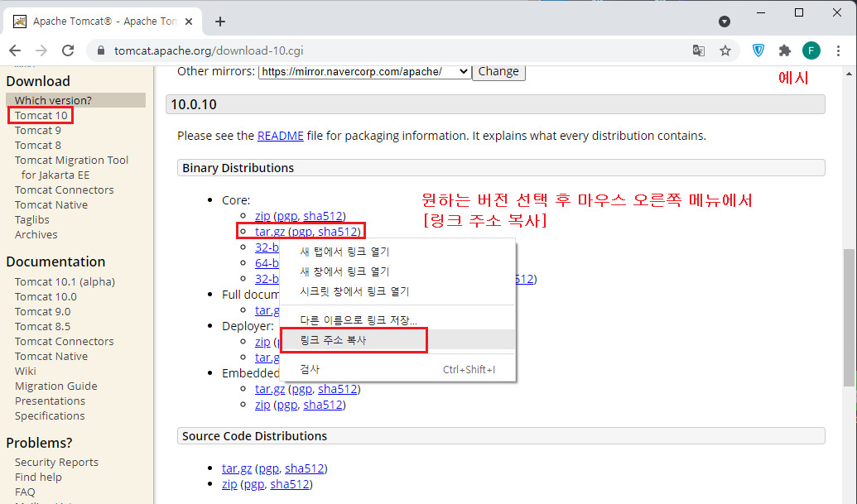Choose '링크 주소 복사' menu item
Screen dimensions: 857x504
pyautogui.click(x=398, y=339)
